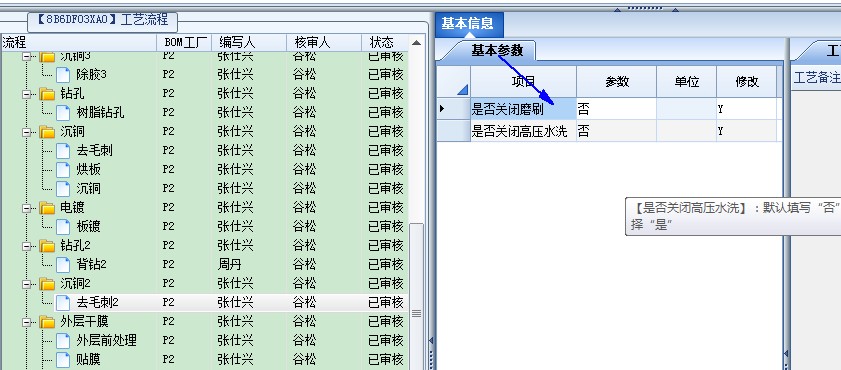Click the document icon beside 板镀
This screenshot has height=370, width=841.
[x=63, y=226]
